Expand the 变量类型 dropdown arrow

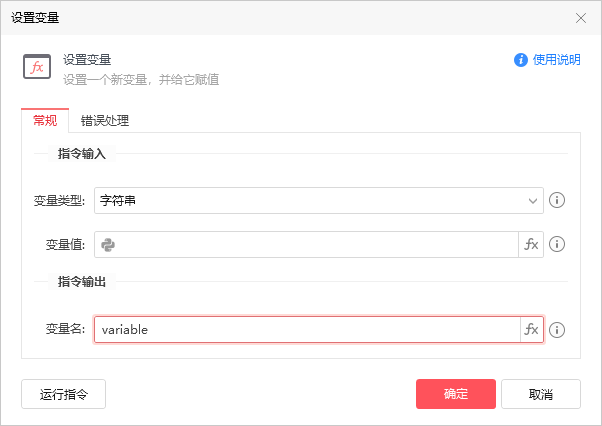[x=533, y=201]
